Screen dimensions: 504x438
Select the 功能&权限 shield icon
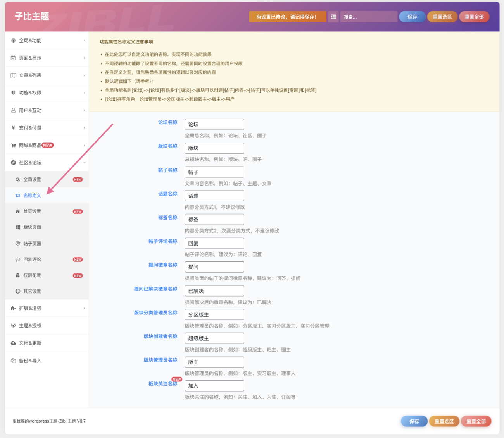click(x=13, y=93)
